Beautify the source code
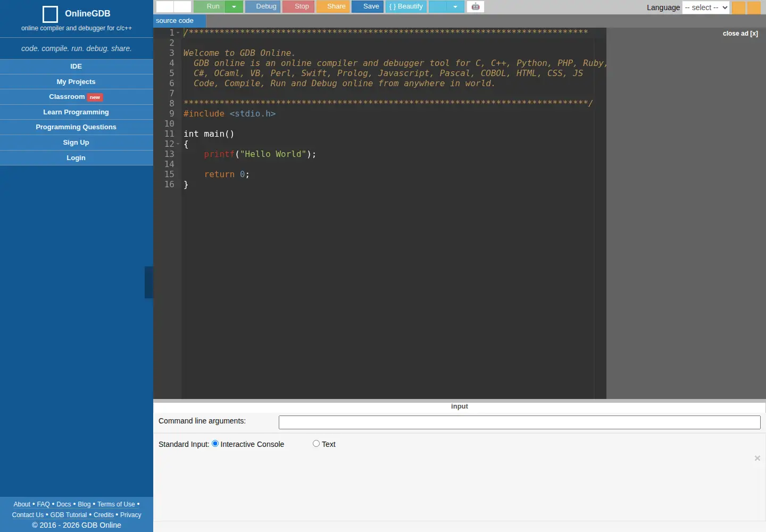 [406, 6]
